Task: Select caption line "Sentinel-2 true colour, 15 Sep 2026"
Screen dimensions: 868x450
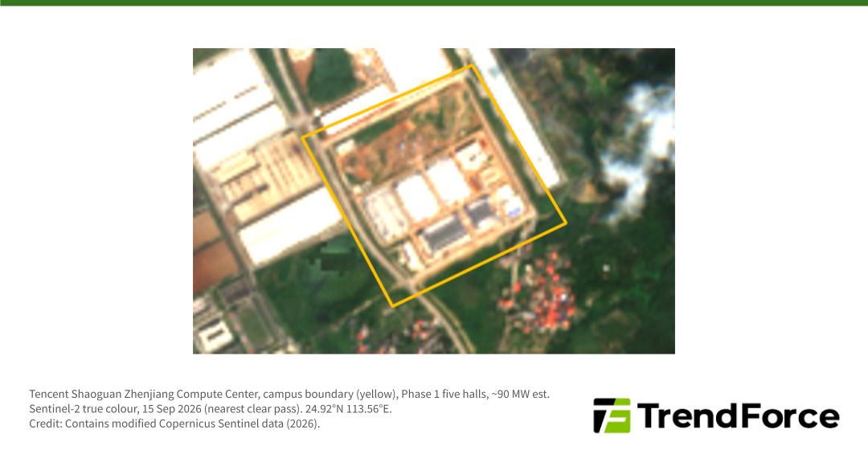Action: (x=211, y=409)
